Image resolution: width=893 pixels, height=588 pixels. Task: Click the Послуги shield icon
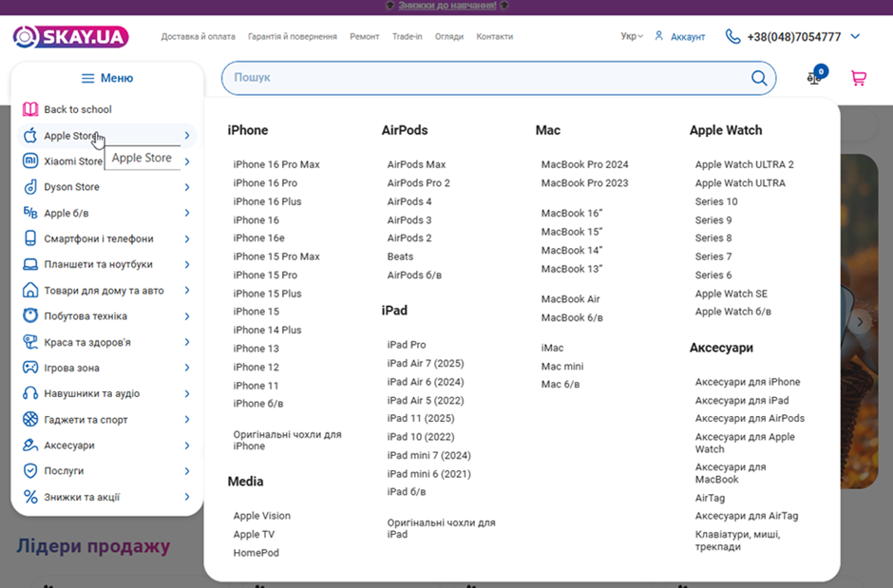coord(30,471)
